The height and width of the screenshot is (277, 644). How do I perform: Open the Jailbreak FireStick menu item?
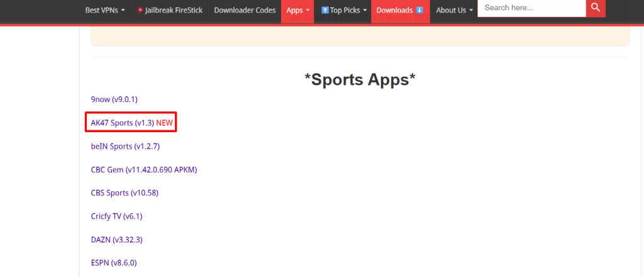(x=170, y=10)
